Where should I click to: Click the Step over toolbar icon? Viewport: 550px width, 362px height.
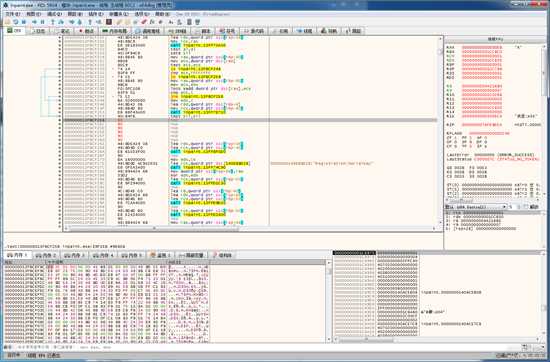(61, 22)
